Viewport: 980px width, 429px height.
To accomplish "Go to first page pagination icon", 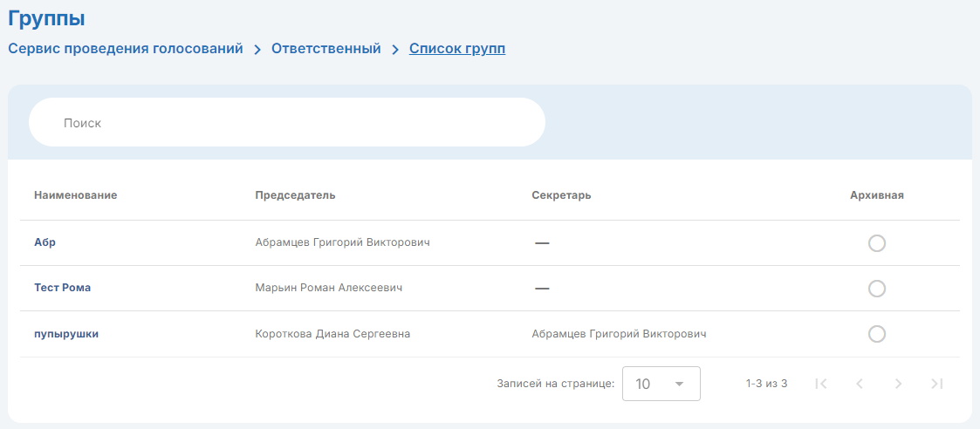I will (820, 384).
